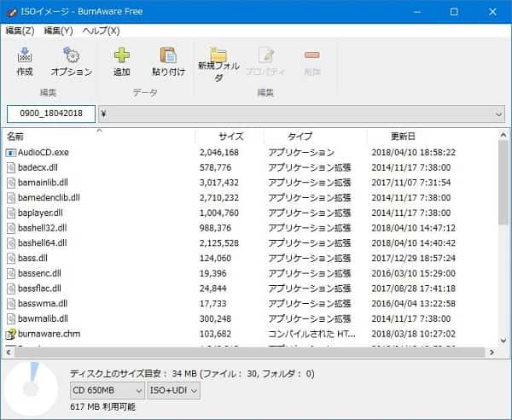Screen dimensions: 512x420
Task: Minimize the BurnAware Free window
Action: click(416, 12)
